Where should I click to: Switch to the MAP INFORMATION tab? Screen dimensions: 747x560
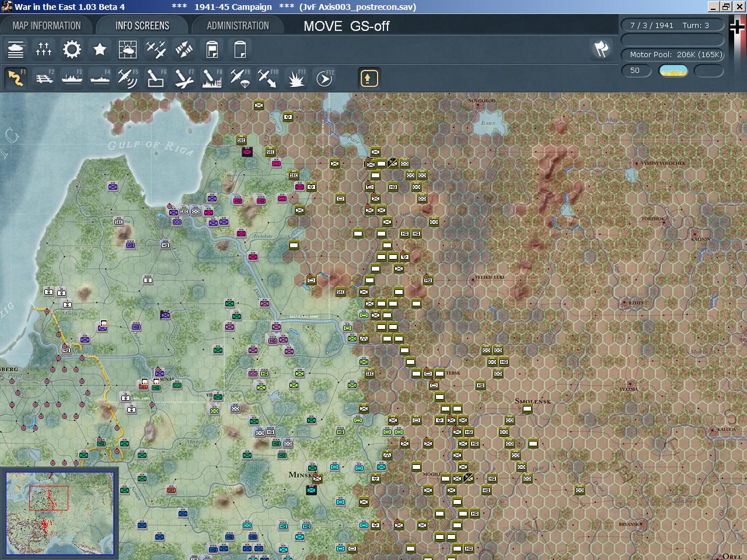pyautogui.click(x=47, y=26)
